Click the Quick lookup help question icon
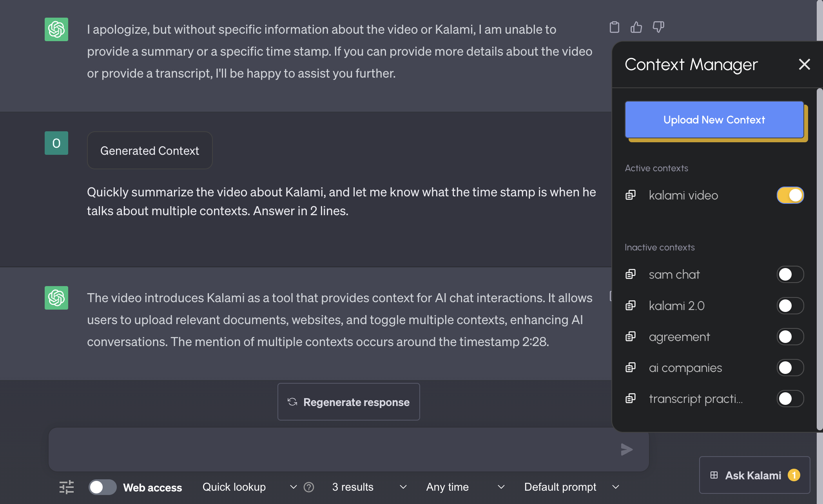This screenshot has height=504, width=823. pyautogui.click(x=309, y=487)
